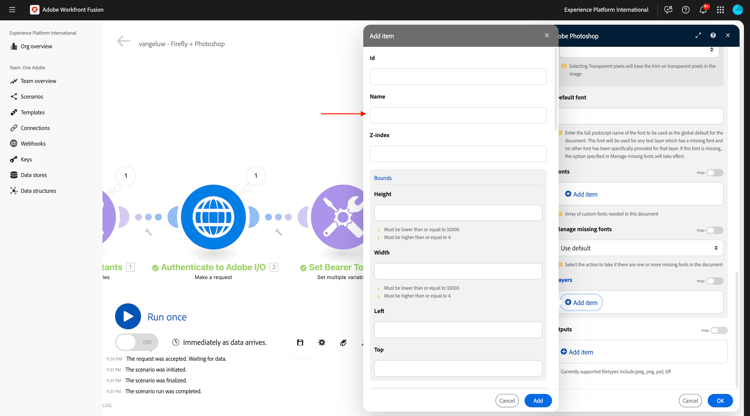
Task: Open the hamburger menu in top bar
Action: pos(12,10)
